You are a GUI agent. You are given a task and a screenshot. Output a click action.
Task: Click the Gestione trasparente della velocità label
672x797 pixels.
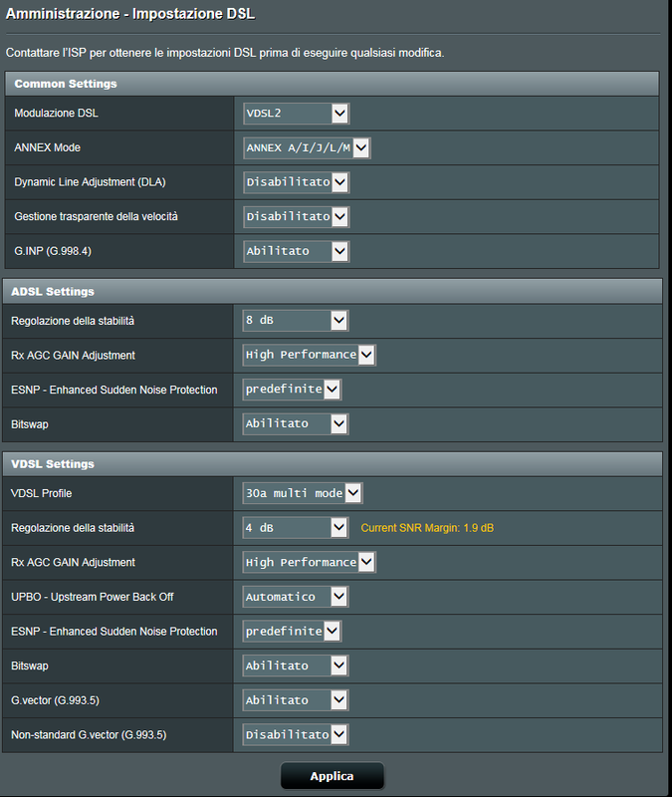96,216
